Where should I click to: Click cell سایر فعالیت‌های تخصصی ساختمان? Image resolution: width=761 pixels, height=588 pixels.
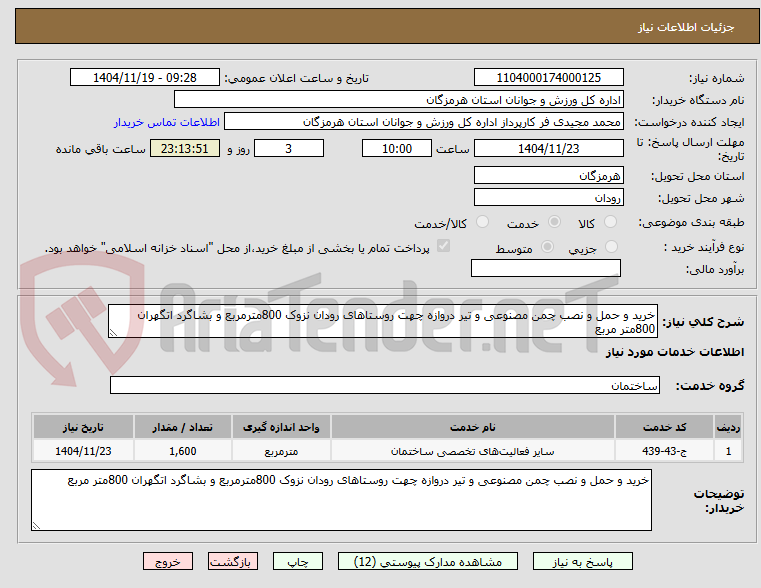[x=472, y=451]
